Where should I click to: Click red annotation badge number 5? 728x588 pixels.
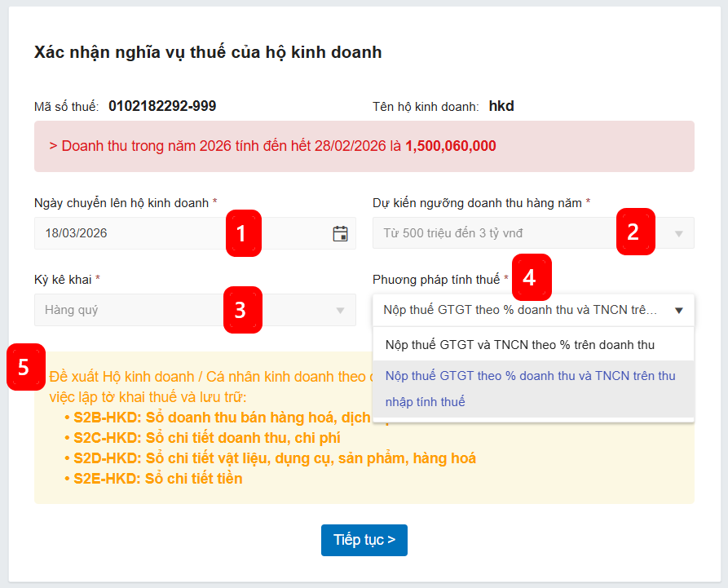(x=24, y=368)
